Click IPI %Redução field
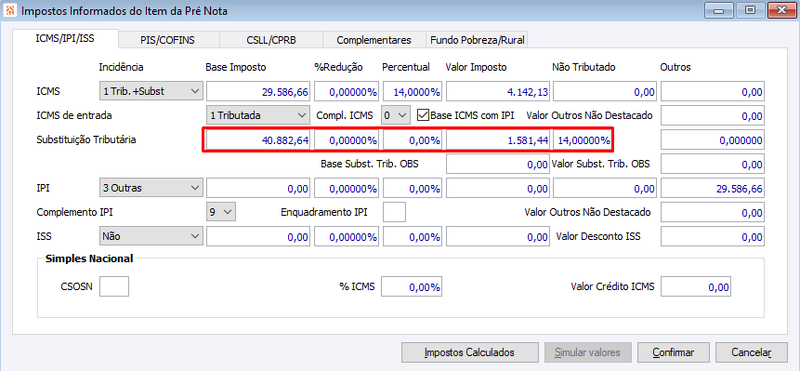 (x=346, y=188)
